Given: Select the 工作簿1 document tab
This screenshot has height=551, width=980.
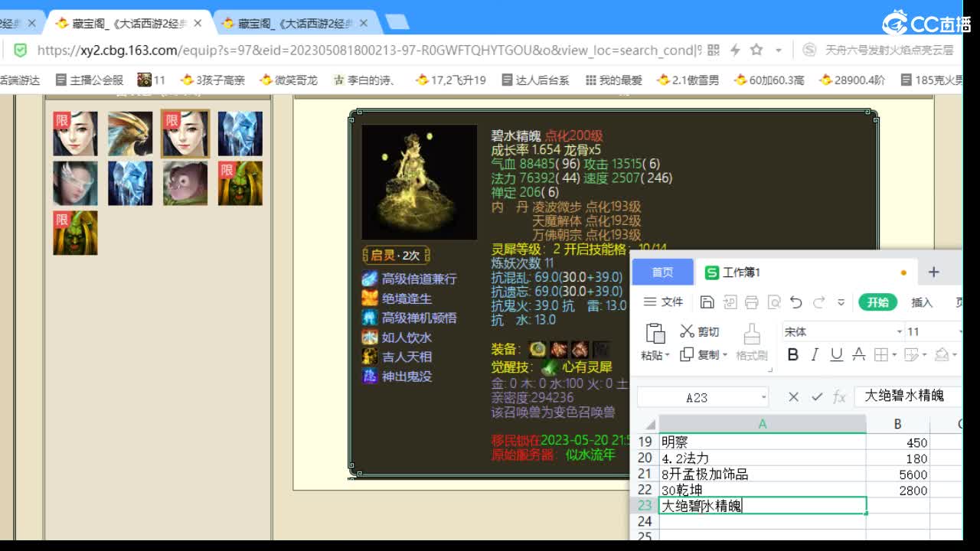Looking at the screenshot, I should click(x=805, y=272).
